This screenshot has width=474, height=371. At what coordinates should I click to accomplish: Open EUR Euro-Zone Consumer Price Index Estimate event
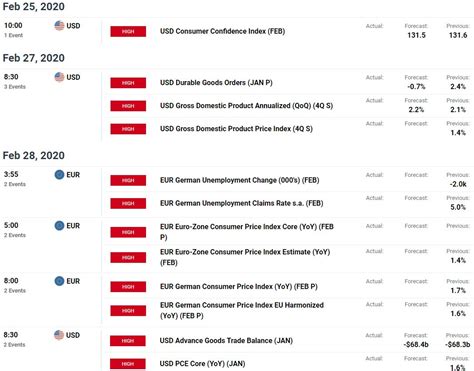tap(245, 257)
